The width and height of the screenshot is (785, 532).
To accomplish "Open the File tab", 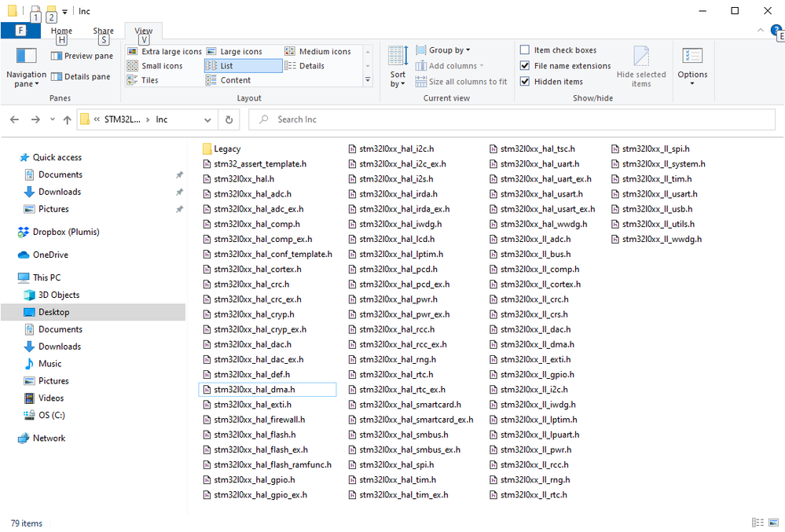I will [x=20, y=31].
